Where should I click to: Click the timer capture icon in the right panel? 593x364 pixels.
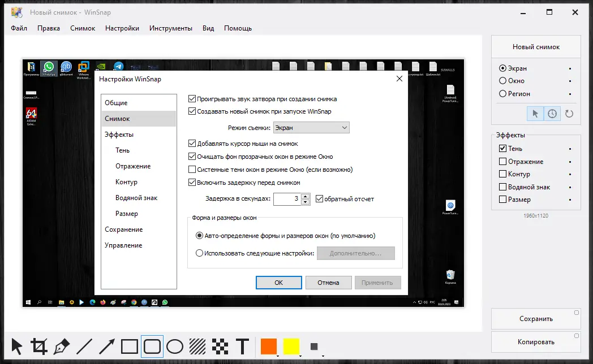(x=552, y=114)
